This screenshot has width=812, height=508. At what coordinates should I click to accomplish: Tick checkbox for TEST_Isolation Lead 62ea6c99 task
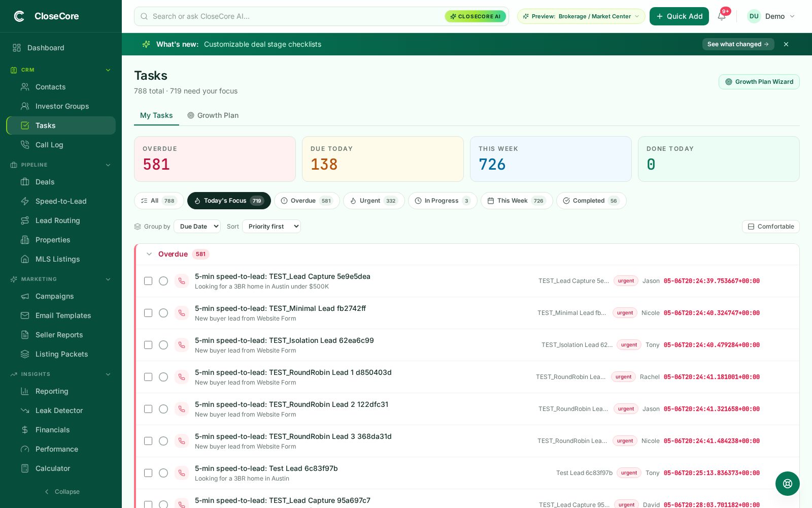click(x=148, y=345)
